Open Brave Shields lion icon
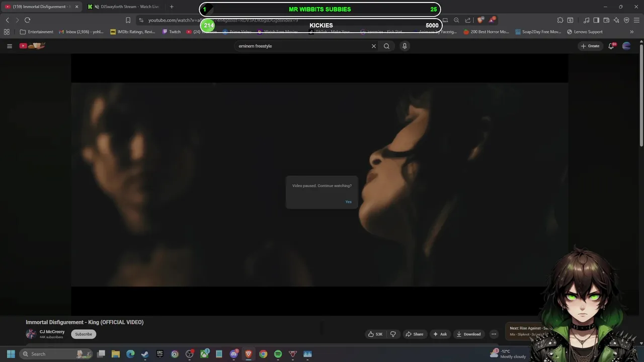644x362 pixels. tap(480, 20)
